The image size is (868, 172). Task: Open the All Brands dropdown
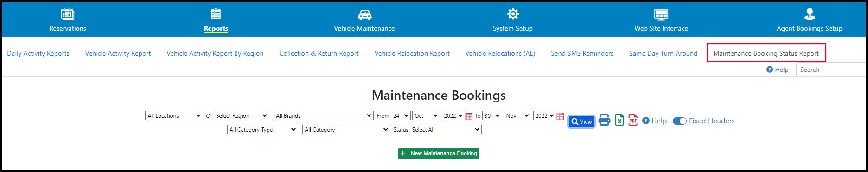324,116
